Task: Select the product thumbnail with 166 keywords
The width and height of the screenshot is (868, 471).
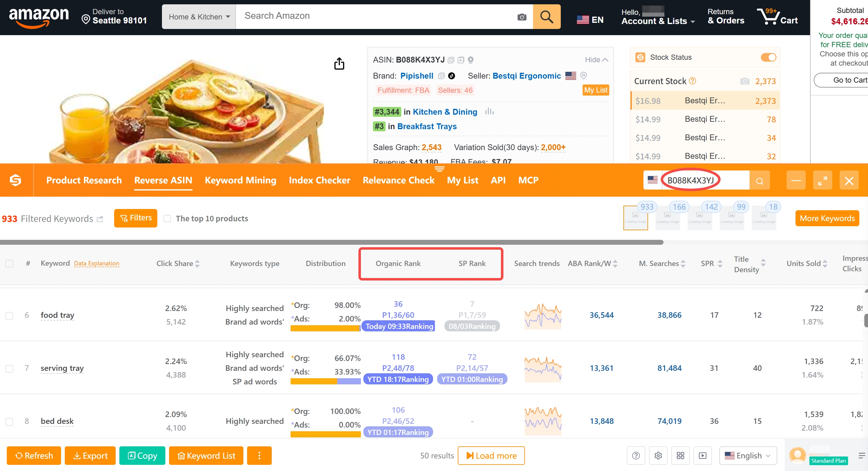Action: click(x=668, y=218)
